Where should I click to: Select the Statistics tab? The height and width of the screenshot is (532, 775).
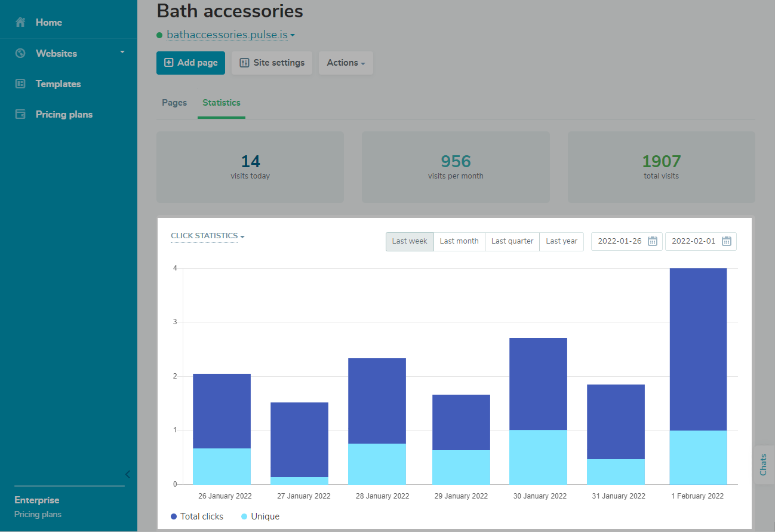[x=221, y=103]
